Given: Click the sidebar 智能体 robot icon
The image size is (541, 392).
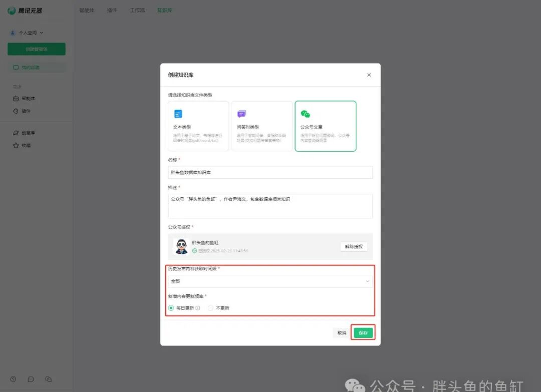Looking at the screenshot, I should coord(16,99).
